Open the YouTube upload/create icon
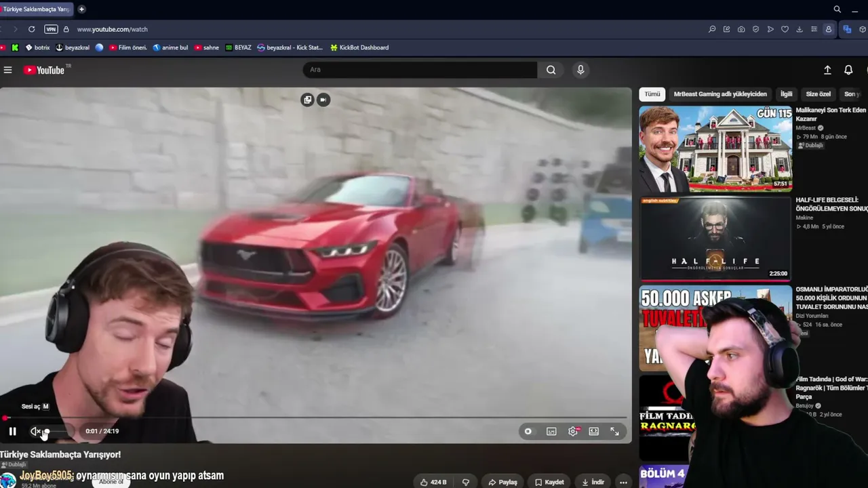 [827, 70]
